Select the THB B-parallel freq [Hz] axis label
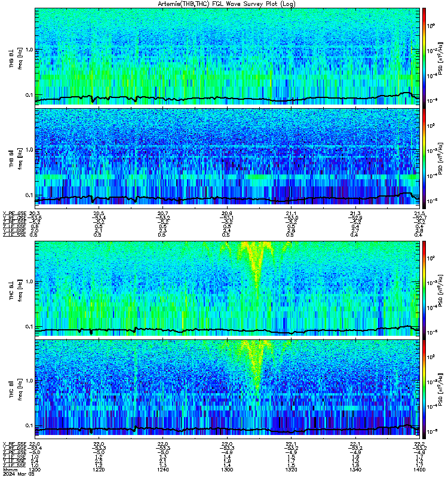The width and height of the screenshot is (448, 478). [x=20, y=158]
